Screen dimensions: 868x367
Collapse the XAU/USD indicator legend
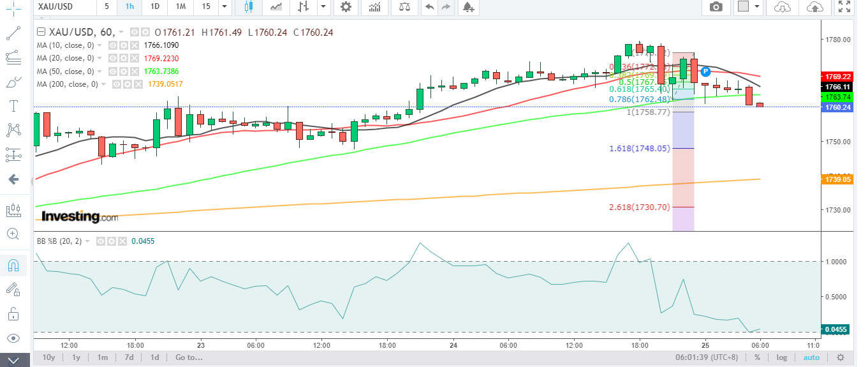pos(41,33)
